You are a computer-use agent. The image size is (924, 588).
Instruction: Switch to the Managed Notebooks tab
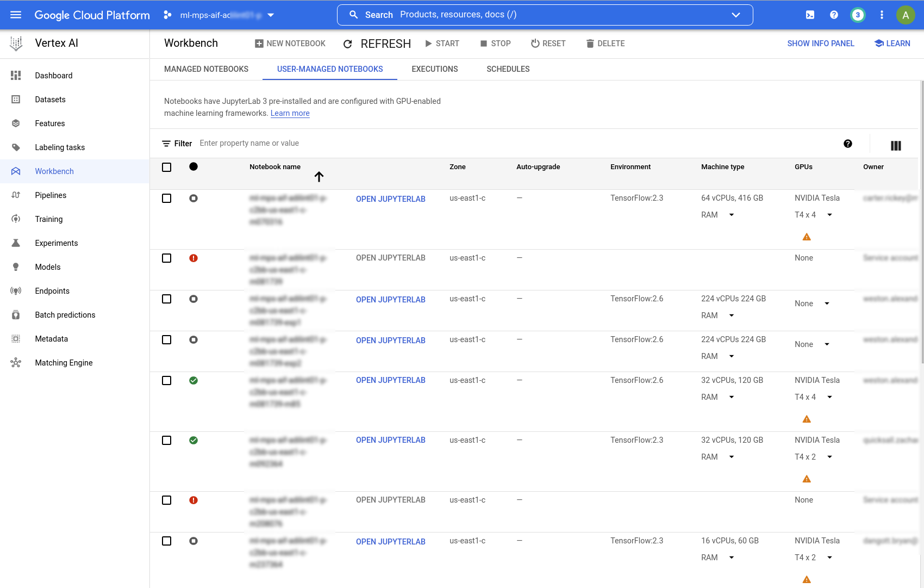(x=206, y=69)
